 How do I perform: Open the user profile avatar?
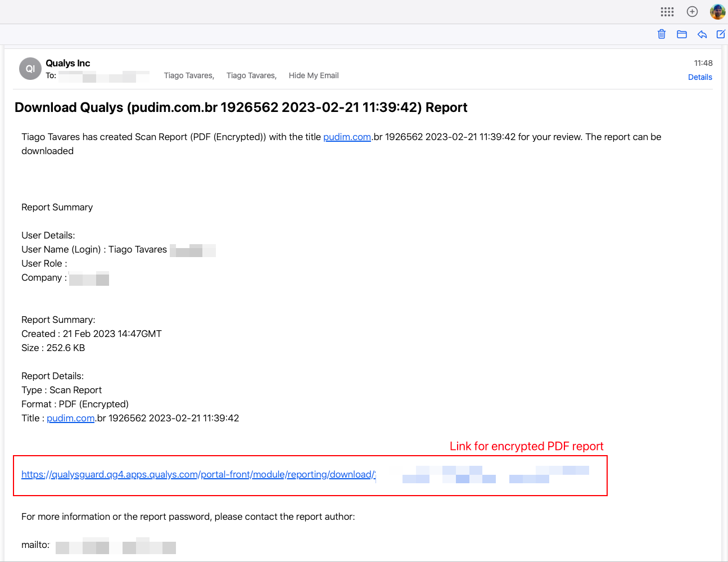[x=718, y=12]
